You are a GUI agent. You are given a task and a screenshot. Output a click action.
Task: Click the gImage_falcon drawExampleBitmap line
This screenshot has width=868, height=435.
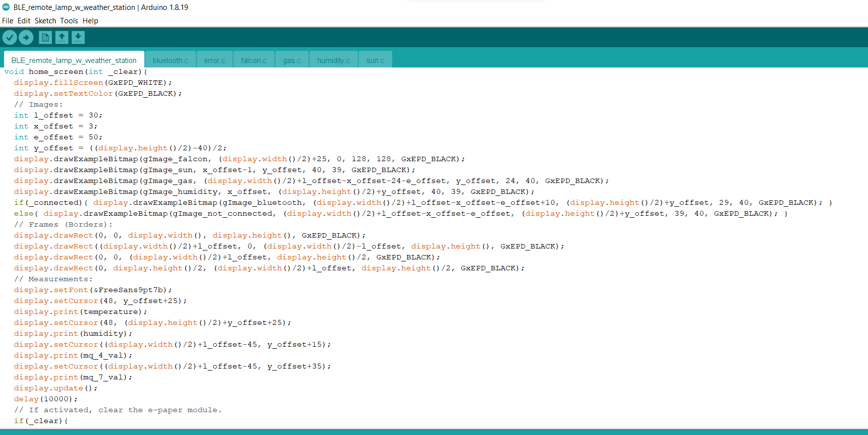pos(239,159)
